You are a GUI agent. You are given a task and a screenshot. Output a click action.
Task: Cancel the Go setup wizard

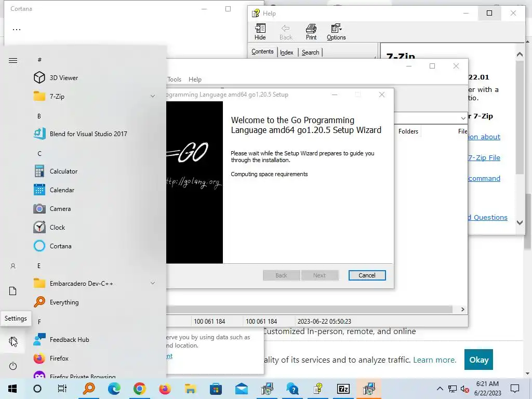[x=367, y=275]
